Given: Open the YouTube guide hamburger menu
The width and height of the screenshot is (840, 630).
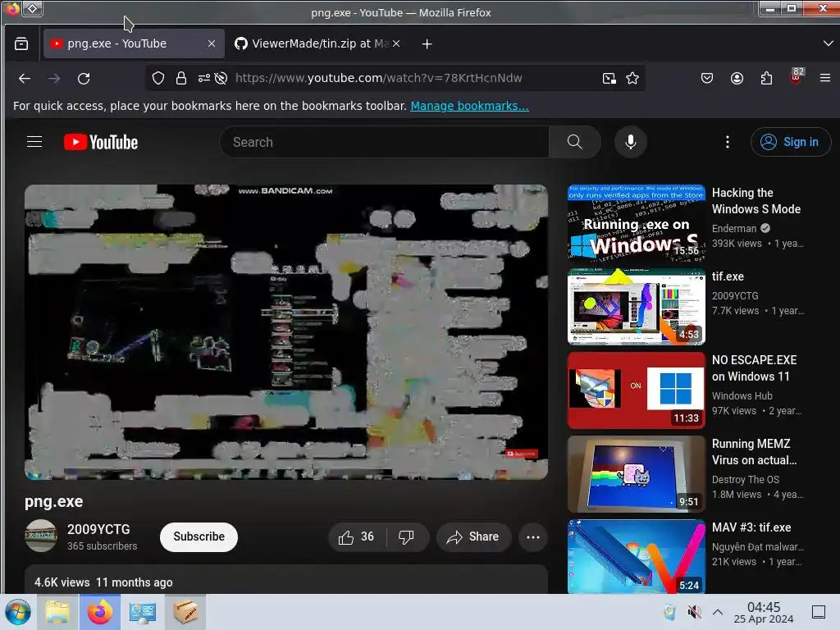Looking at the screenshot, I should 34,142.
